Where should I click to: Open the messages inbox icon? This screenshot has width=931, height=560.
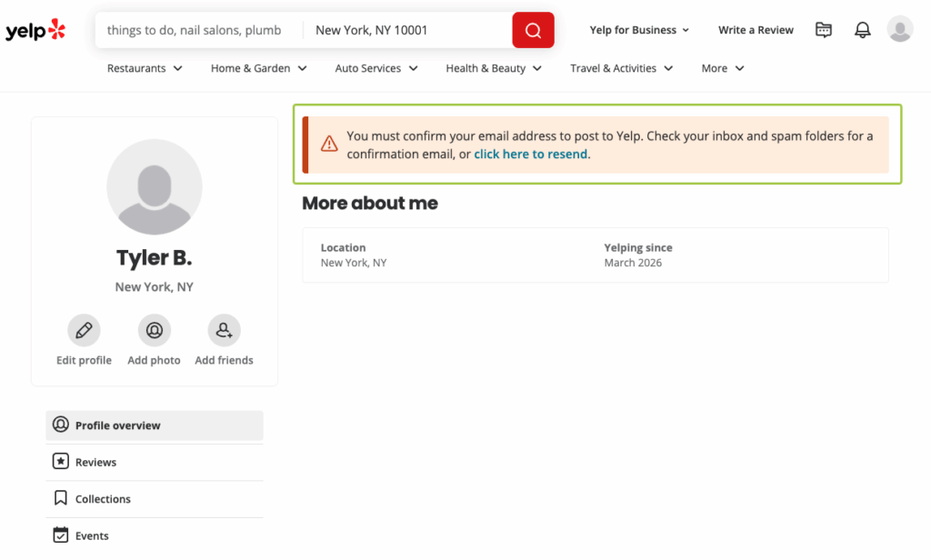[x=823, y=29]
